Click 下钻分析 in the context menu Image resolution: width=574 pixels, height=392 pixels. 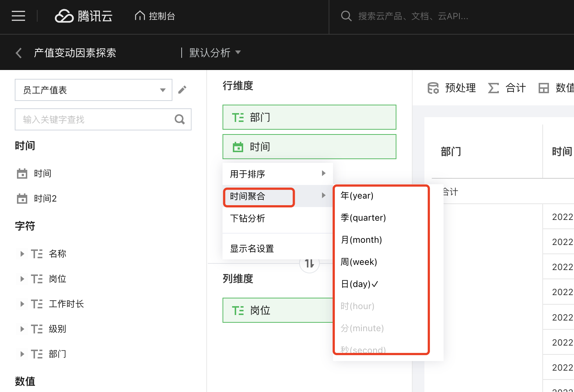(248, 218)
